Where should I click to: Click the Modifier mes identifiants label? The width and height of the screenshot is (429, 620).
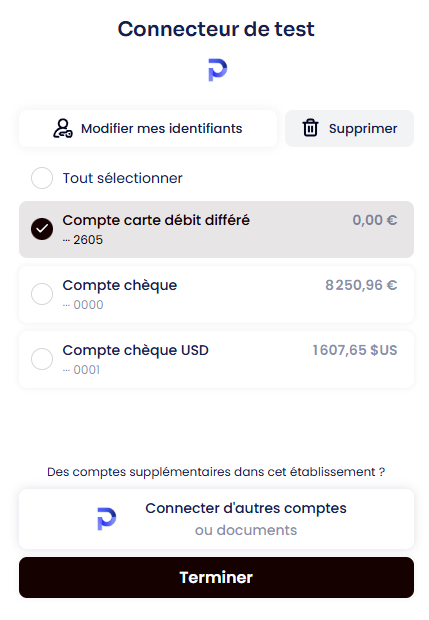point(161,129)
